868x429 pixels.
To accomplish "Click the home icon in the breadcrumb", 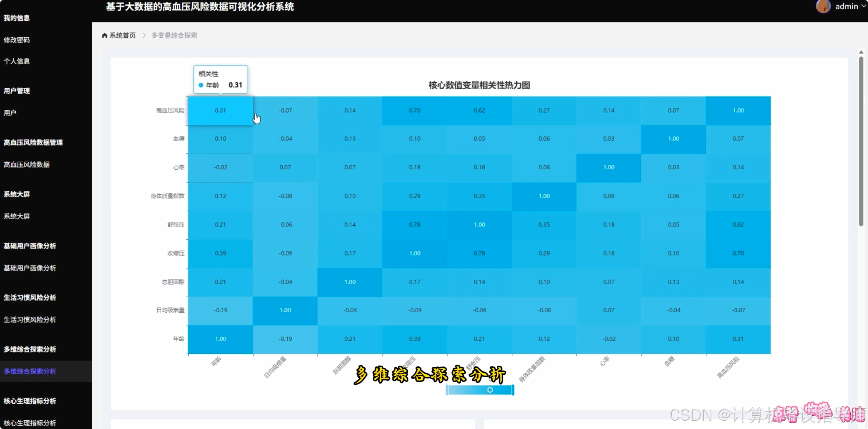I will point(104,35).
